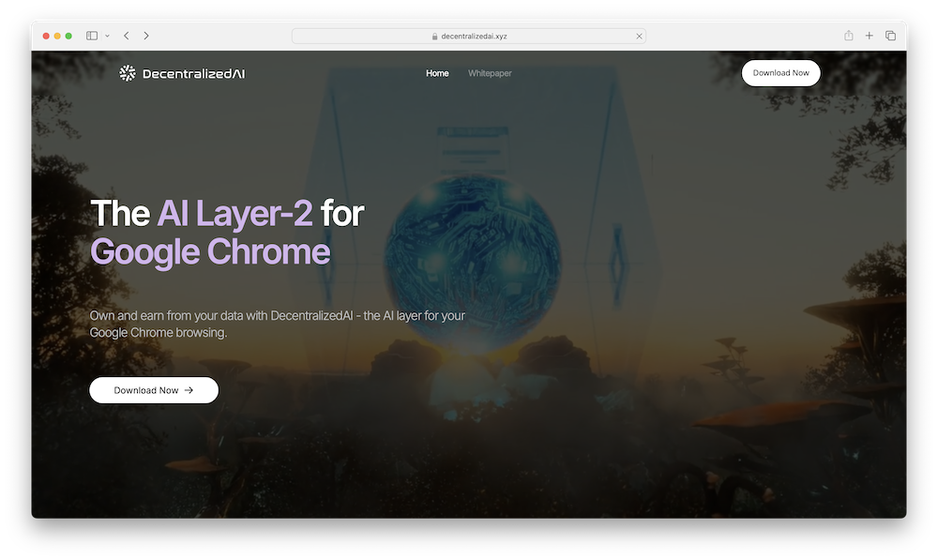The width and height of the screenshot is (938, 560).
Task: Open the Share icon in toolbar
Action: pyautogui.click(x=848, y=36)
